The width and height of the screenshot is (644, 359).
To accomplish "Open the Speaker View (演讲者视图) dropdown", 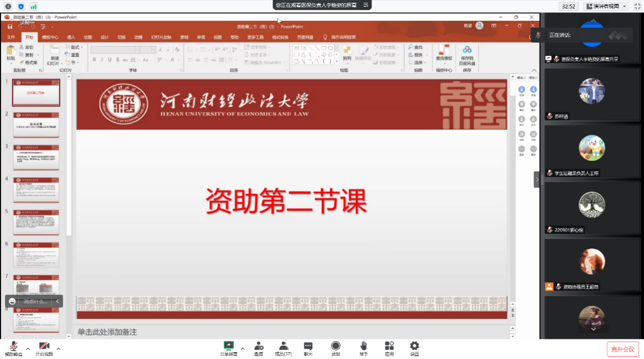I will tap(606, 6).
